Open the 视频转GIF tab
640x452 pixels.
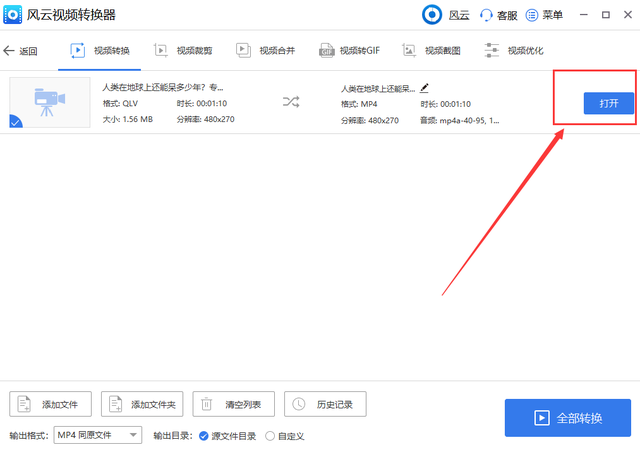pos(349,51)
